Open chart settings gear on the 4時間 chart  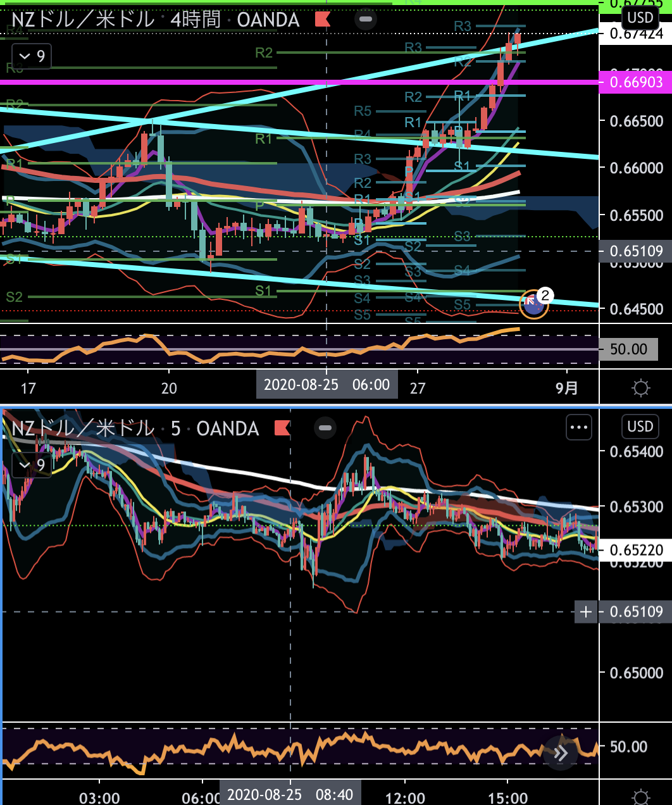pyautogui.click(x=640, y=388)
